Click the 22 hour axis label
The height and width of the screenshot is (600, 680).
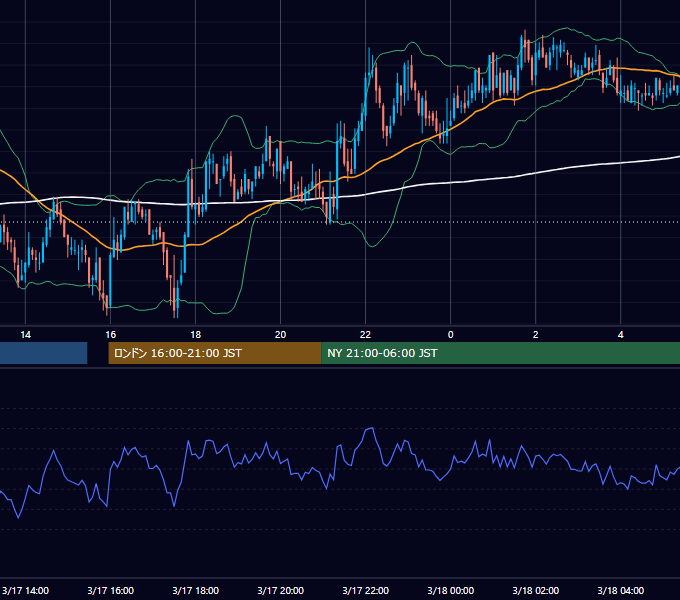pyautogui.click(x=366, y=335)
